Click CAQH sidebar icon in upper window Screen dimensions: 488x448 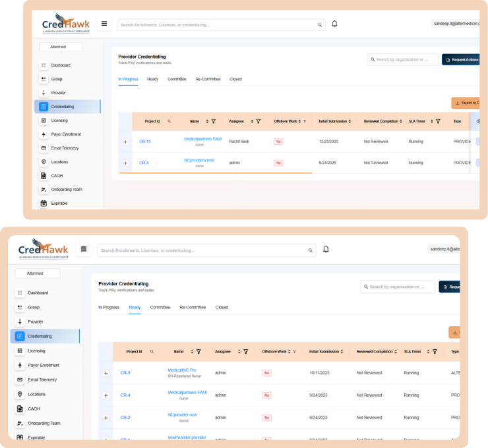44,175
